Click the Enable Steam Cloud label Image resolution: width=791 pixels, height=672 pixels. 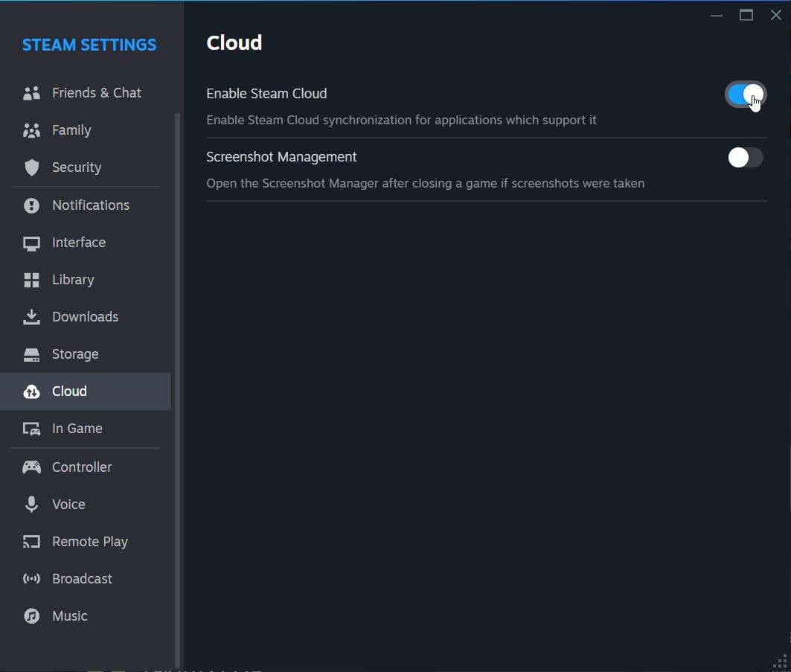[266, 94]
